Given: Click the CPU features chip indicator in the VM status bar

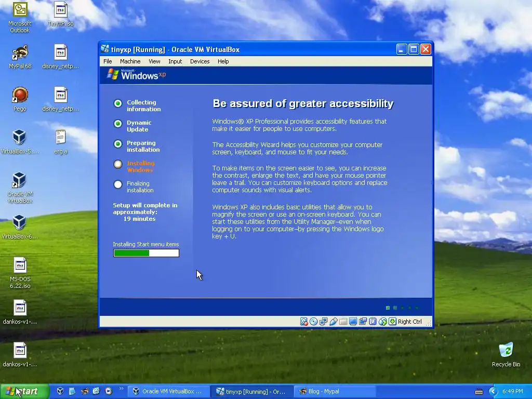Looking at the screenshot, I should point(373,321).
